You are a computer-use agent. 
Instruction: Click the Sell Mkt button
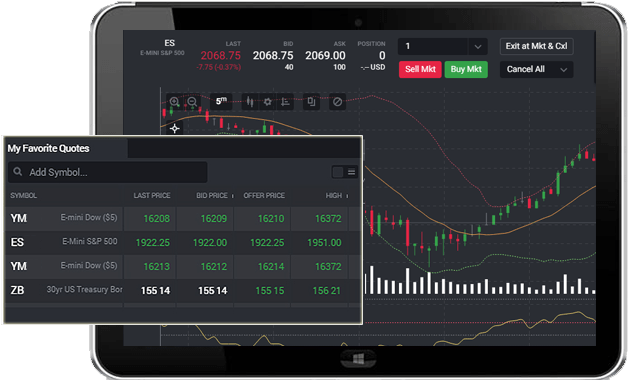(420, 69)
